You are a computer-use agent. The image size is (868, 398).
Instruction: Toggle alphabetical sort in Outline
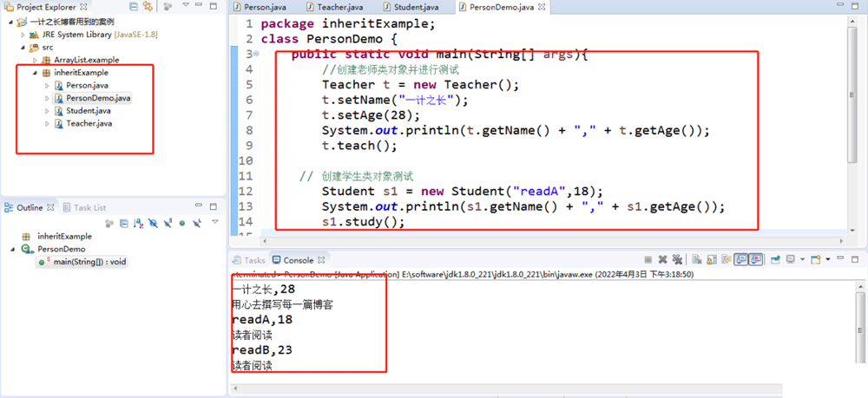(x=138, y=224)
